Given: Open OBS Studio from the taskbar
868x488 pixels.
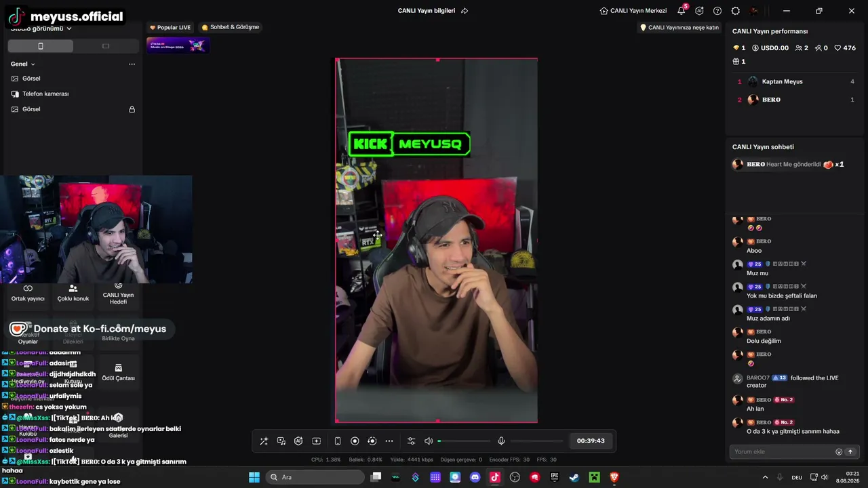Looking at the screenshot, I should coord(515,477).
